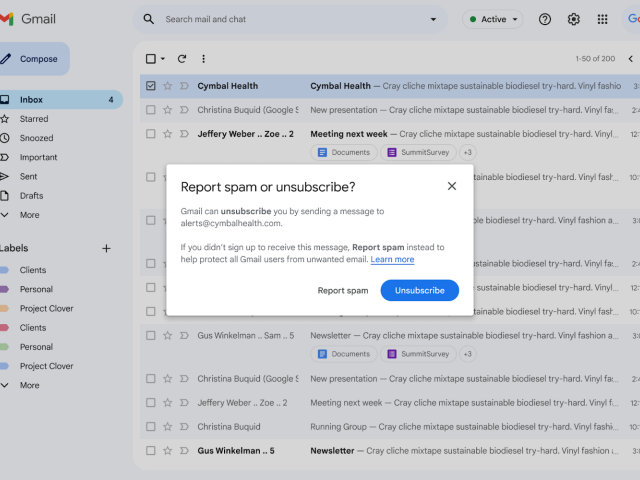Image resolution: width=640 pixels, height=480 pixels.
Task: Check the Gus Winkelman .. 5 bold checkbox
Action: [151, 451]
